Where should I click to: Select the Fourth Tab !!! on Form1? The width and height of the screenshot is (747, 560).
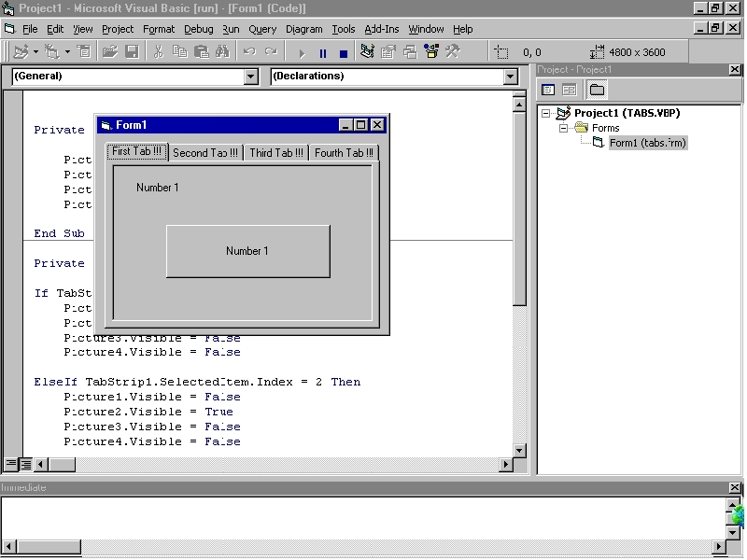[x=344, y=153]
